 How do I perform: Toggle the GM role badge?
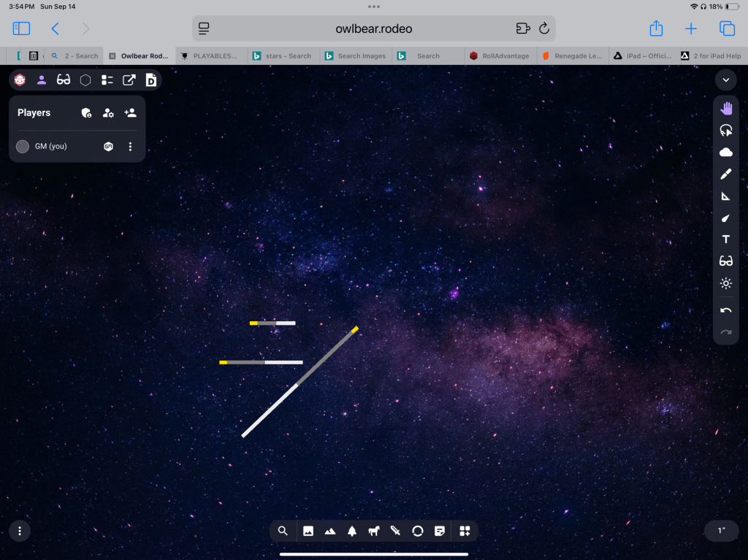pos(108,147)
